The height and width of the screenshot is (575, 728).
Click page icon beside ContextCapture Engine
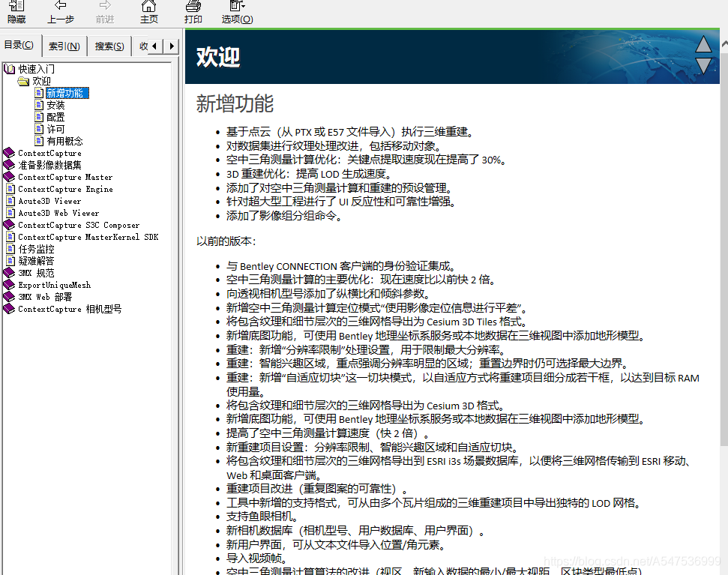click(10, 189)
